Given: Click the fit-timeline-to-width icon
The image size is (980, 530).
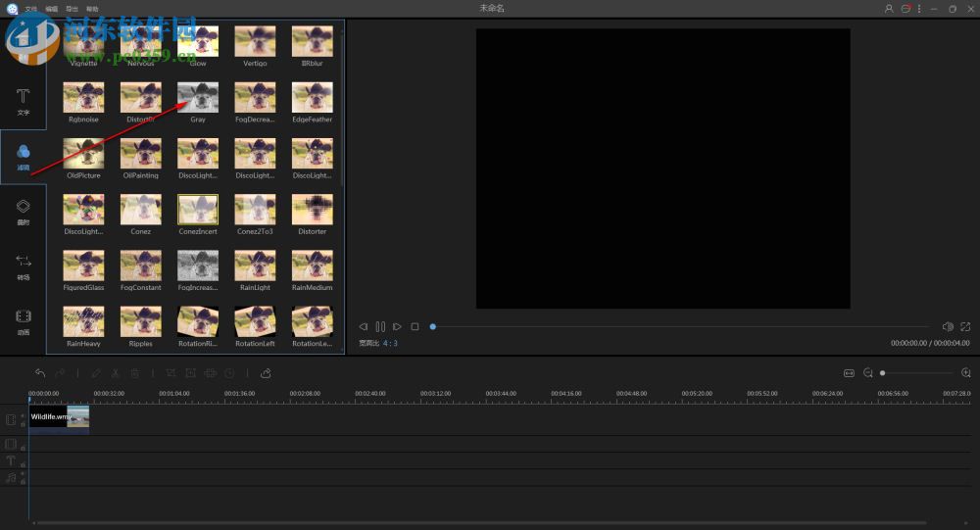Looking at the screenshot, I should click(849, 373).
